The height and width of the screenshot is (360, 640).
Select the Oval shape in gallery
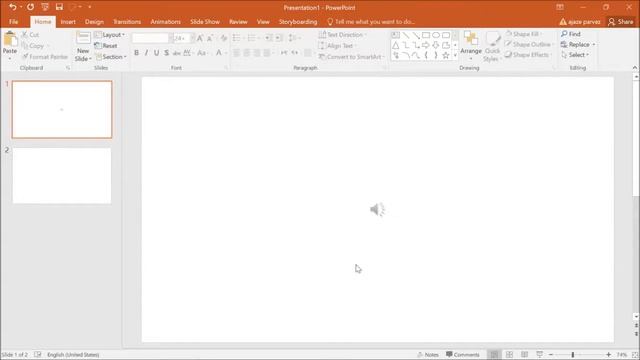tap(436, 35)
